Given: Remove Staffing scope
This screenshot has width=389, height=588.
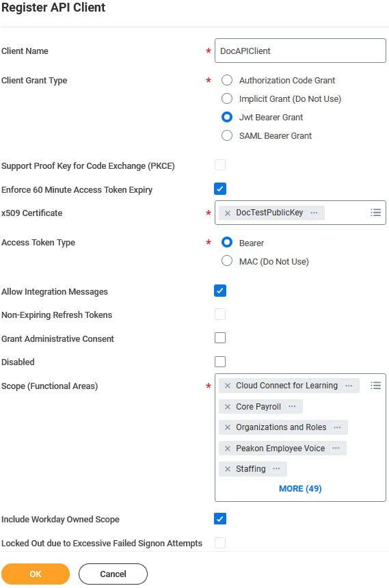Looking at the screenshot, I should point(228,469).
